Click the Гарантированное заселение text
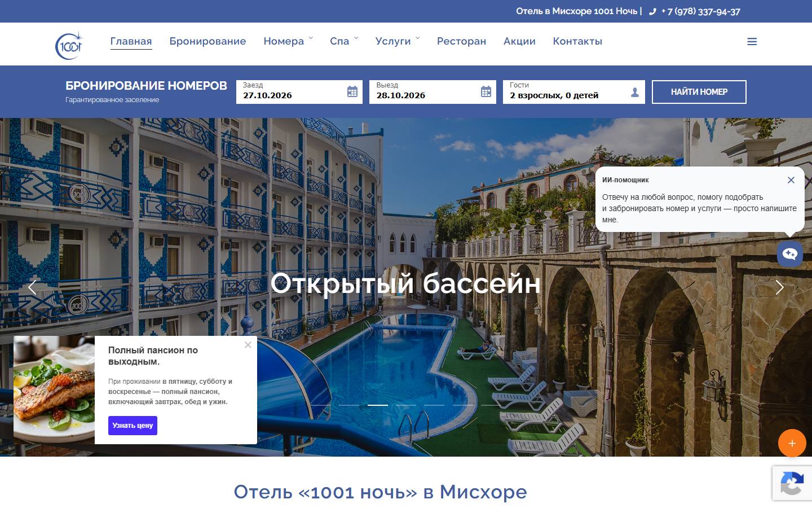812x508 pixels. pos(112,100)
